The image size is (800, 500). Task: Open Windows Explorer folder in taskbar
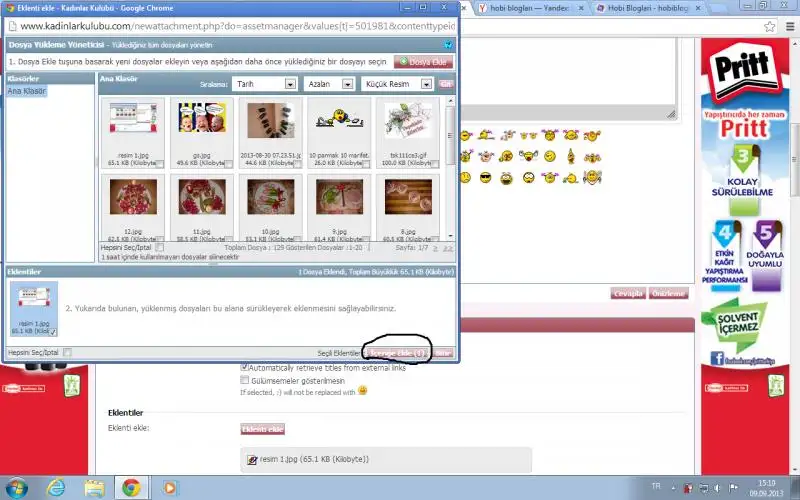click(94, 488)
